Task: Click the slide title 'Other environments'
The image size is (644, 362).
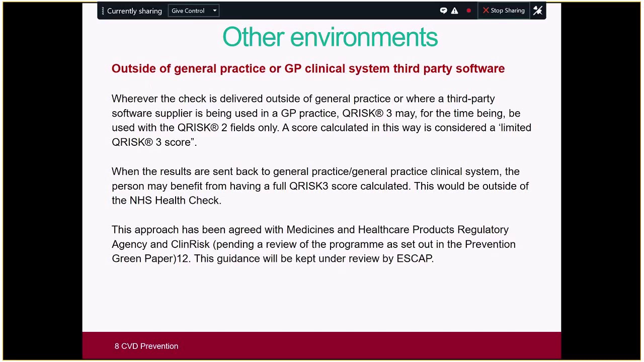Action: click(330, 37)
